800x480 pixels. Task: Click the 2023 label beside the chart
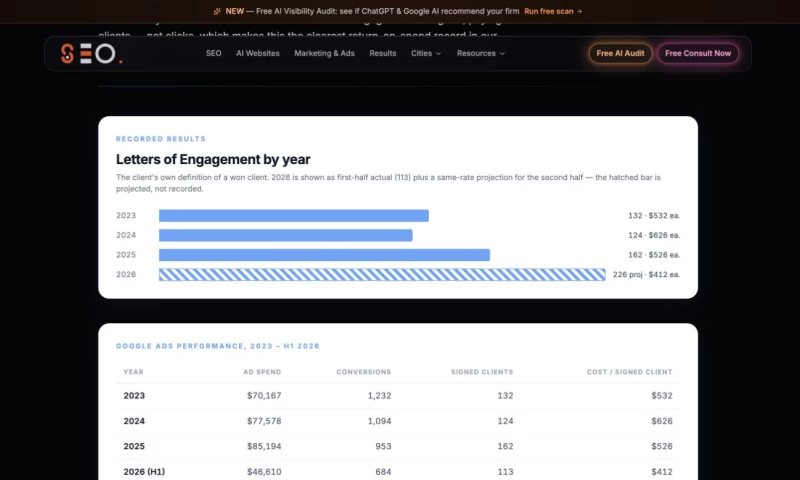point(126,216)
